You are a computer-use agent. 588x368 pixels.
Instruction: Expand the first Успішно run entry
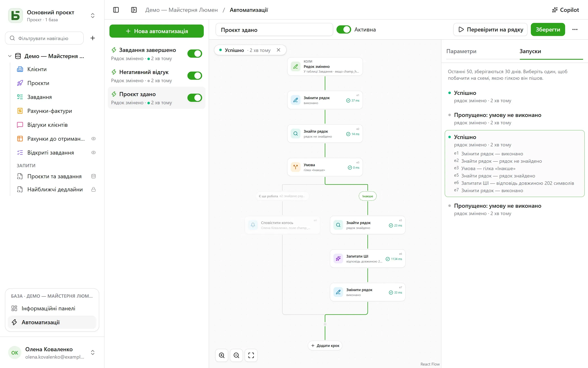(x=514, y=97)
